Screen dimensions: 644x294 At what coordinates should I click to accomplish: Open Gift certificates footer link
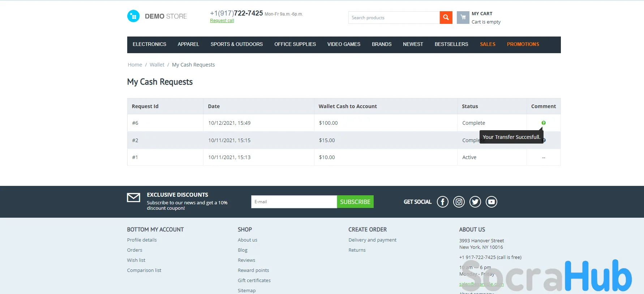click(254, 280)
